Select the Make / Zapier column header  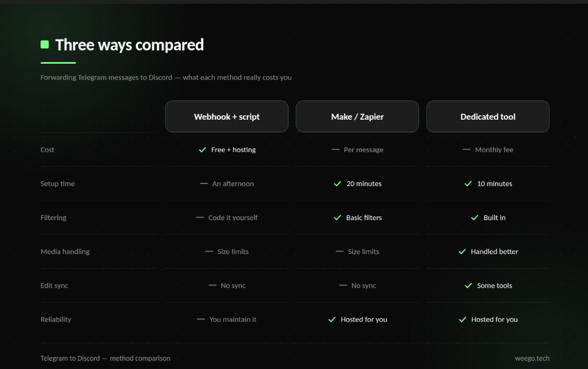coord(358,116)
